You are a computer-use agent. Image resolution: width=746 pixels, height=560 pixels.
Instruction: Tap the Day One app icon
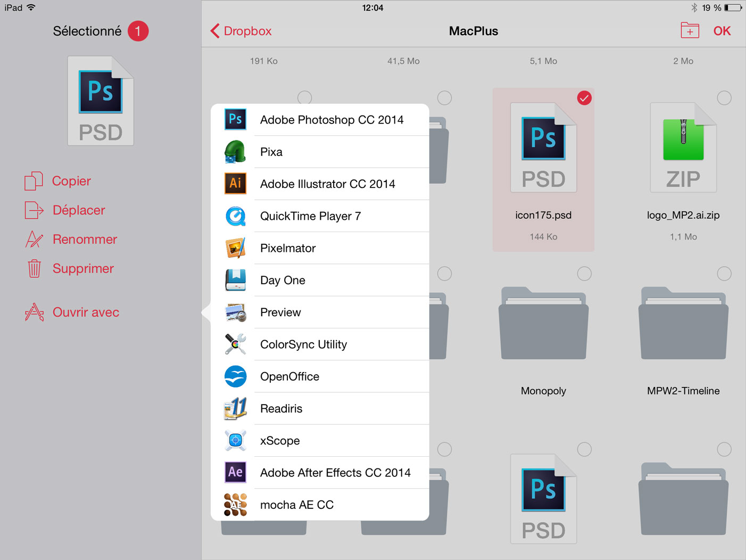[x=235, y=280]
